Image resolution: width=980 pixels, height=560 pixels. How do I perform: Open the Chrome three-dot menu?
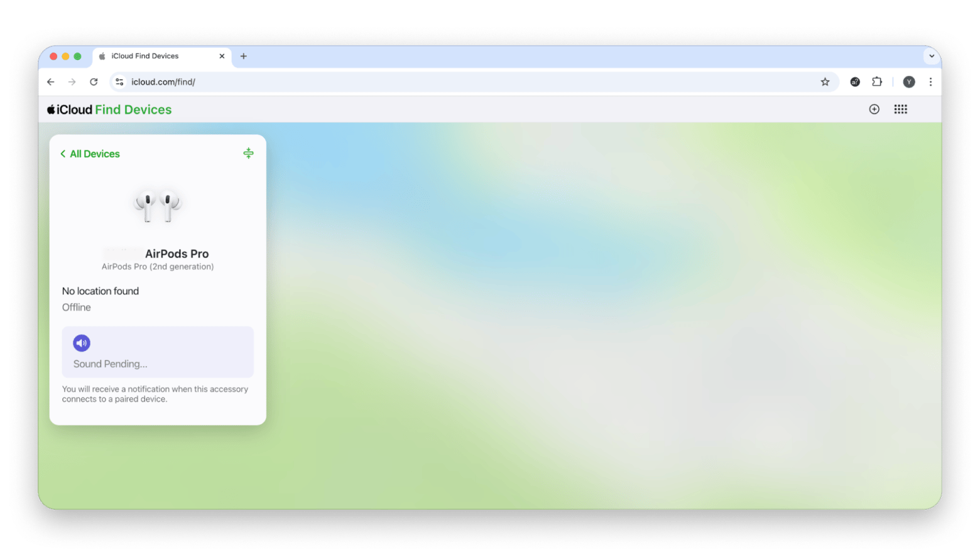[930, 82]
